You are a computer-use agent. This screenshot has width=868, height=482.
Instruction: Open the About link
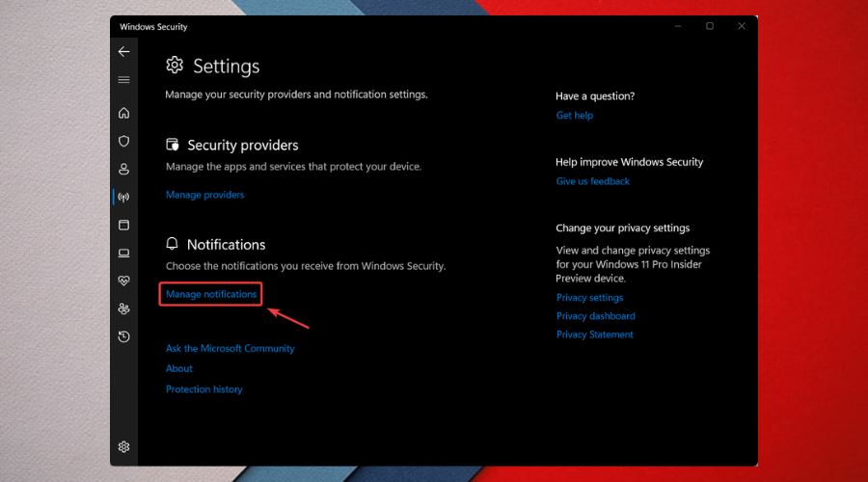click(x=179, y=369)
